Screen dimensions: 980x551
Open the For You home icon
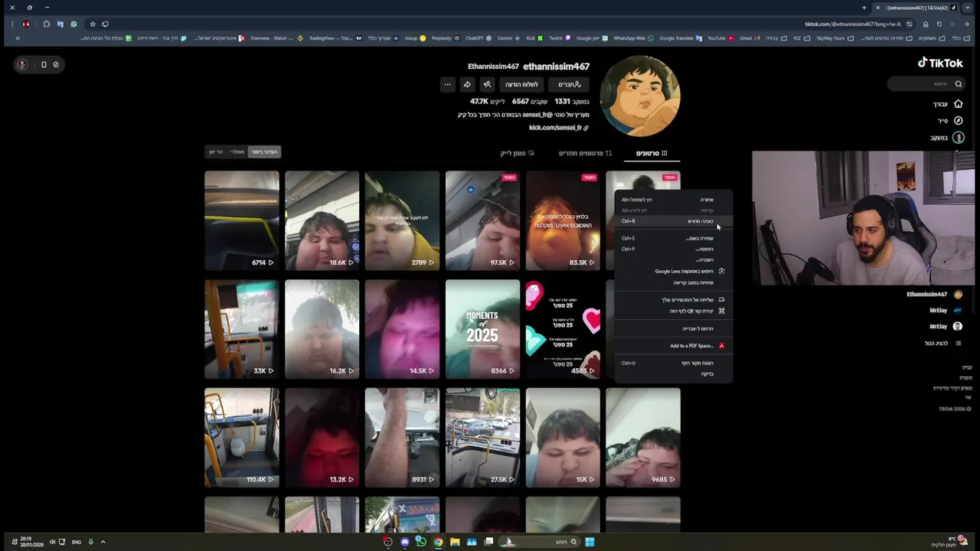point(958,104)
